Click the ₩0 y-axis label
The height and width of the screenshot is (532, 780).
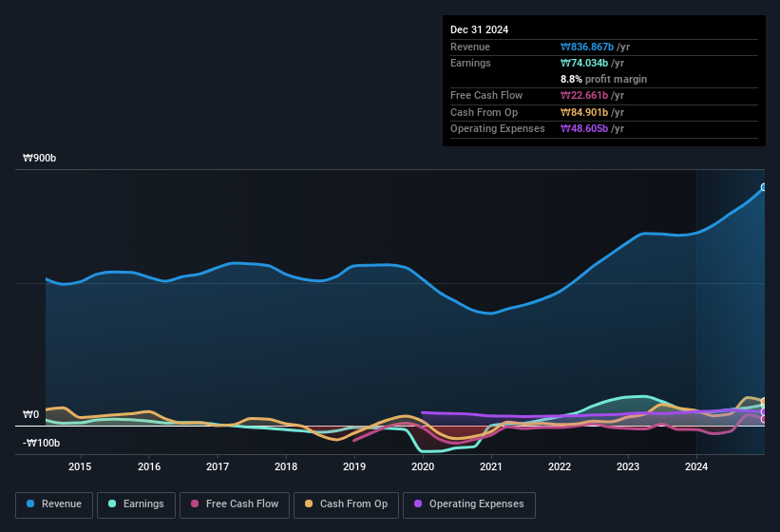click(x=30, y=414)
